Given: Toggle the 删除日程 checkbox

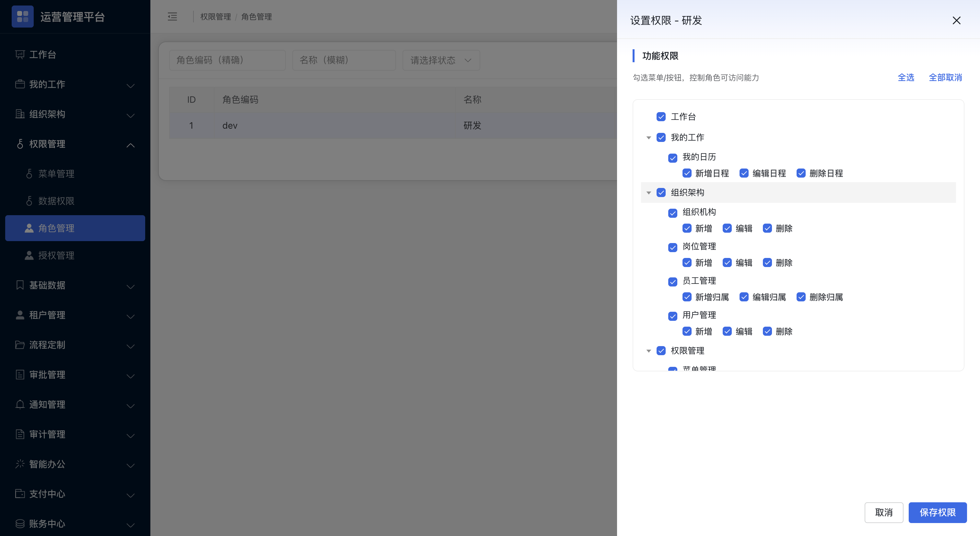Looking at the screenshot, I should (x=801, y=173).
